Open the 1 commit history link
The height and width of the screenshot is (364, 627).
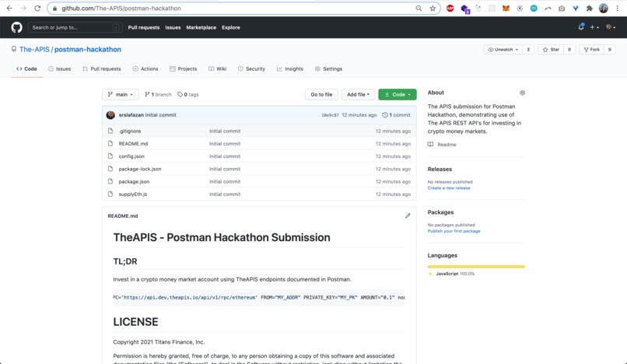point(396,115)
